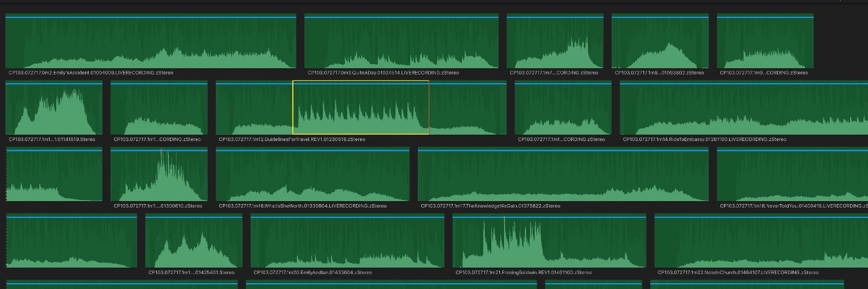Image resolution: width=868 pixels, height=289 pixels.
Task: Click the TheKnowledgeWeGain.01375822 clip name
Action: click(490, 206)
